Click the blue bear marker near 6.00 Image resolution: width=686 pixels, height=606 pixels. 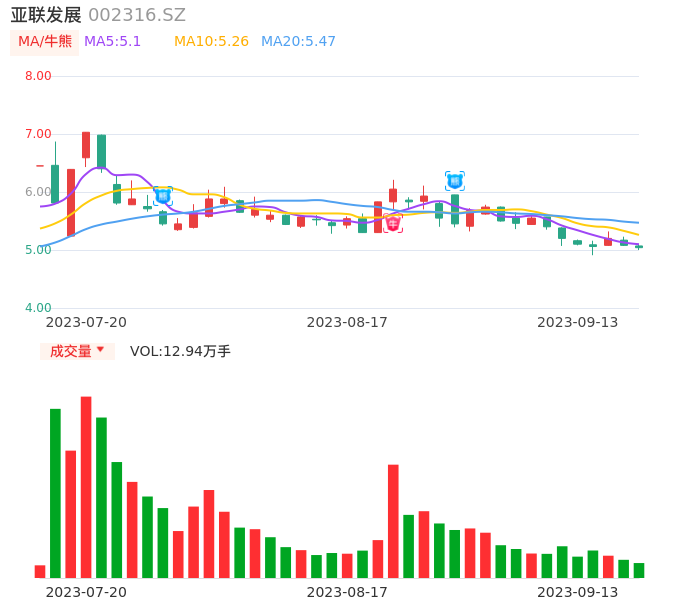[x=163, y=196]
